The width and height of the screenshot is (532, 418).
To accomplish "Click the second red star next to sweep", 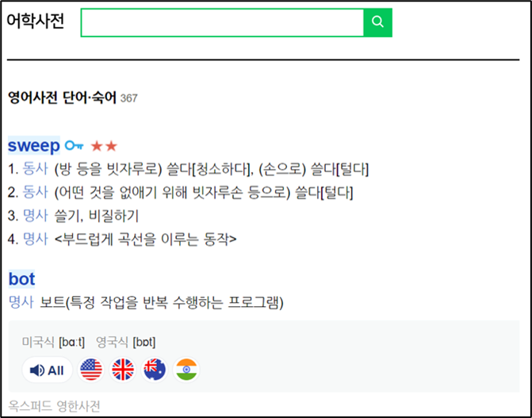I will pos(111,147).
